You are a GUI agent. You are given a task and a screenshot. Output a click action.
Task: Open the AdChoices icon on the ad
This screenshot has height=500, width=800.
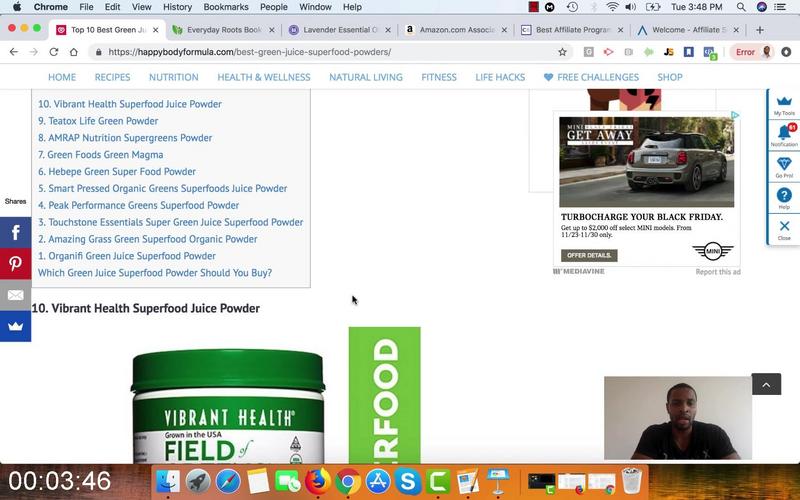pos(735,115)
